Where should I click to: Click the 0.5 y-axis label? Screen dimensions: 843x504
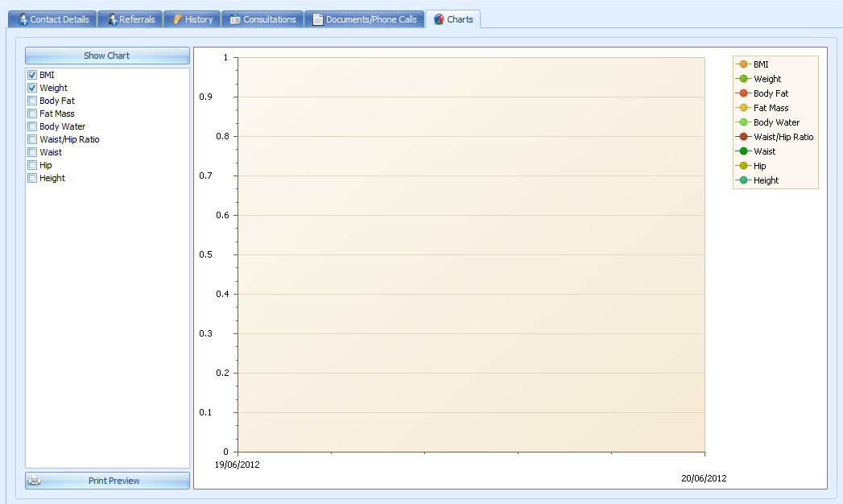tap(206, 254)
